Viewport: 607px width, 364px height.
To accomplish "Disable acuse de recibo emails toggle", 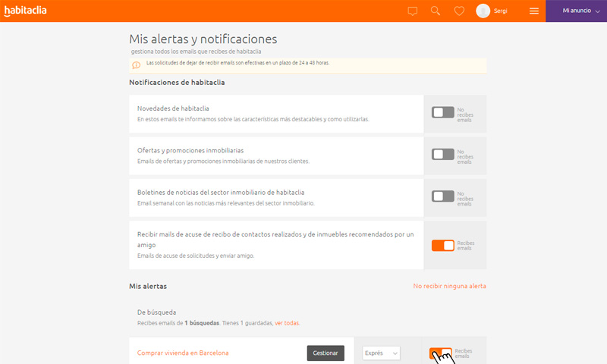I will [442, 245].
